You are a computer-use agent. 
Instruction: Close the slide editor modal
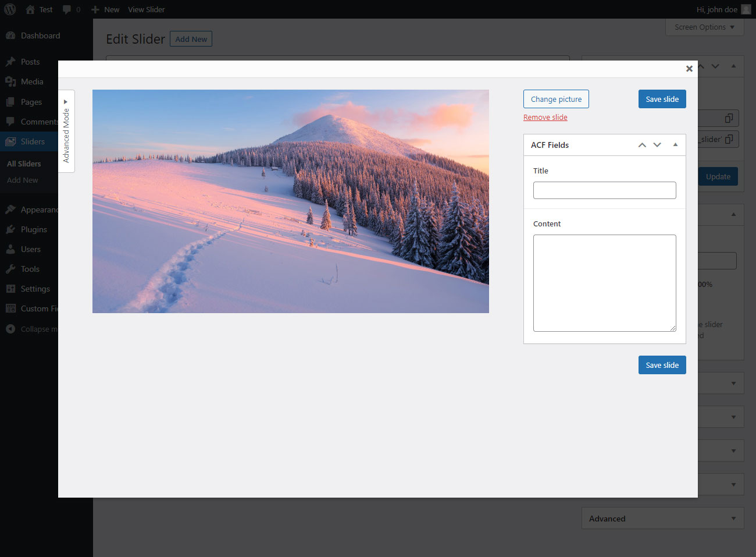(x=689, y=69)
